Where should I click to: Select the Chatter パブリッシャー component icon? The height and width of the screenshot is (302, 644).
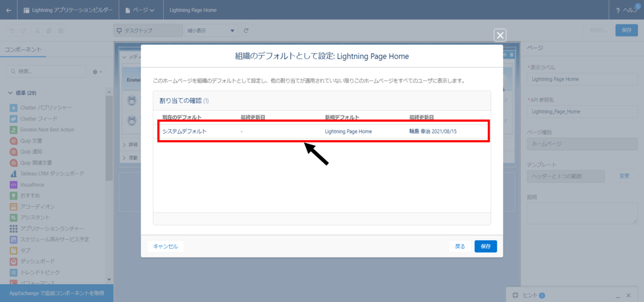13,107
